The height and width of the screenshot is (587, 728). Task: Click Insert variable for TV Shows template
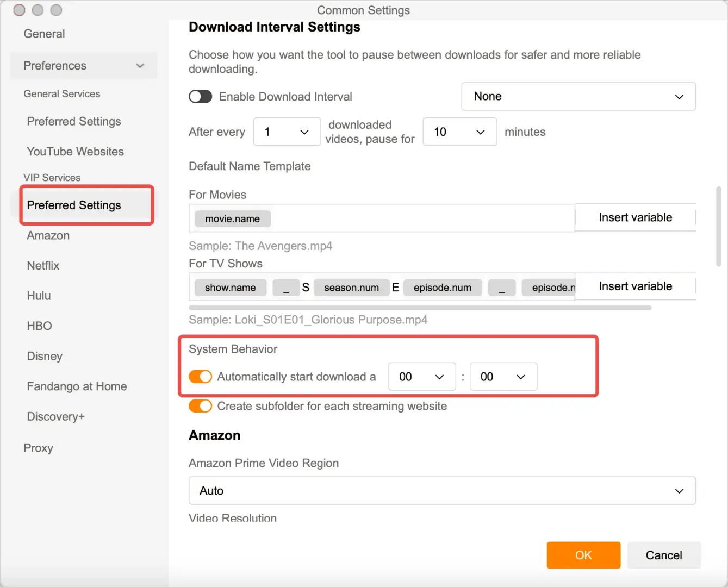tap(636, 286)
